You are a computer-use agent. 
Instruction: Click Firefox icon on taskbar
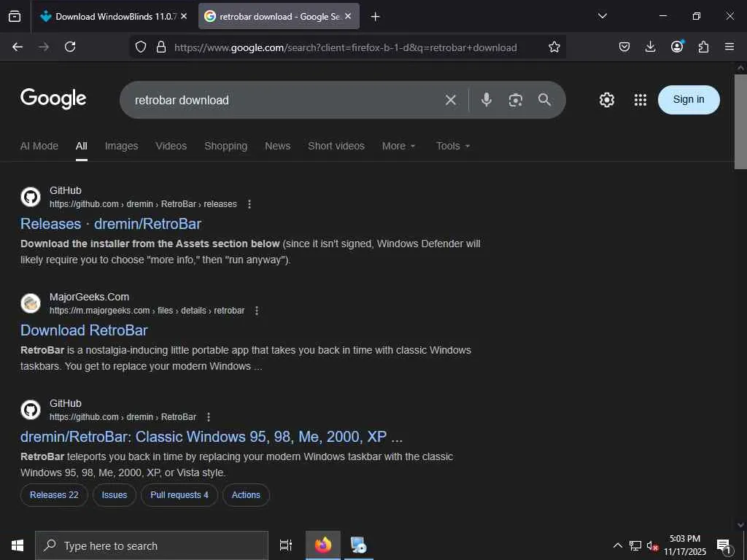(x=323, y=545)
